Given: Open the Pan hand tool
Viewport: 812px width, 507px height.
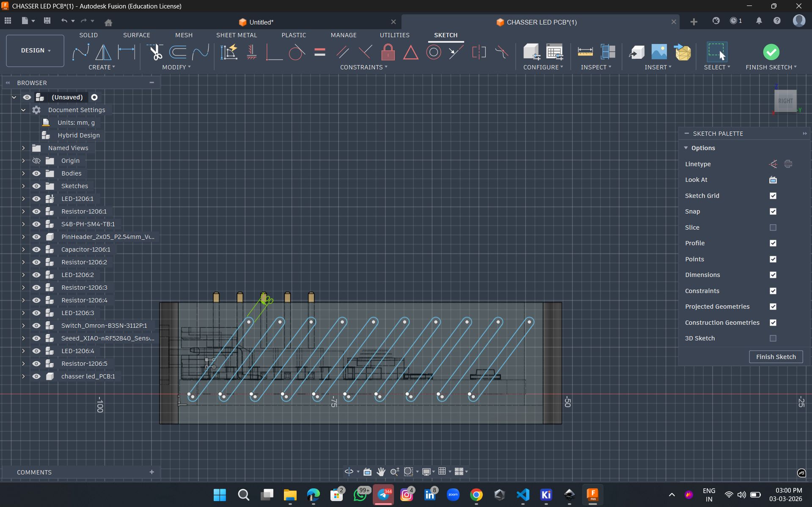Looking at the screenshot, I should click(x=381, y=471).
